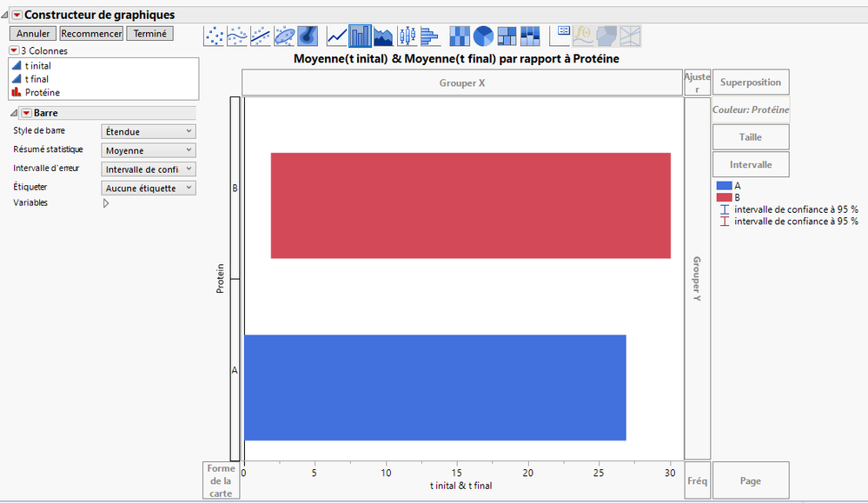The width and height of the screenshot is (868, 503).
Task: Select the Map Shapes element icon
Action: pyautogui.click(x=606, y=36)
